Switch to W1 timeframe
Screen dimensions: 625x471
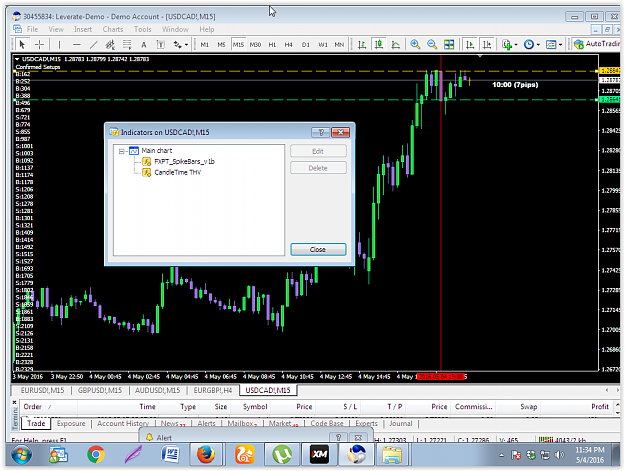[x=323, y=45]
